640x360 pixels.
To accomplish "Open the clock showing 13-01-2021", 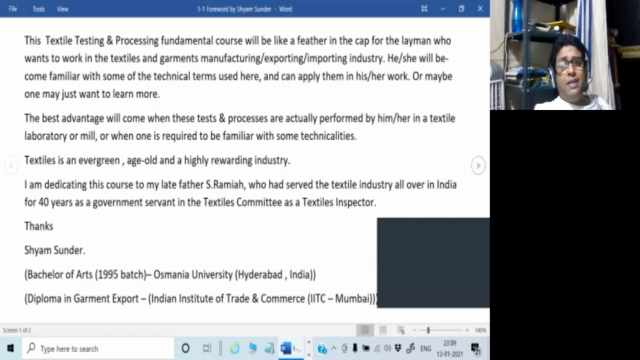I will point(449,349).
